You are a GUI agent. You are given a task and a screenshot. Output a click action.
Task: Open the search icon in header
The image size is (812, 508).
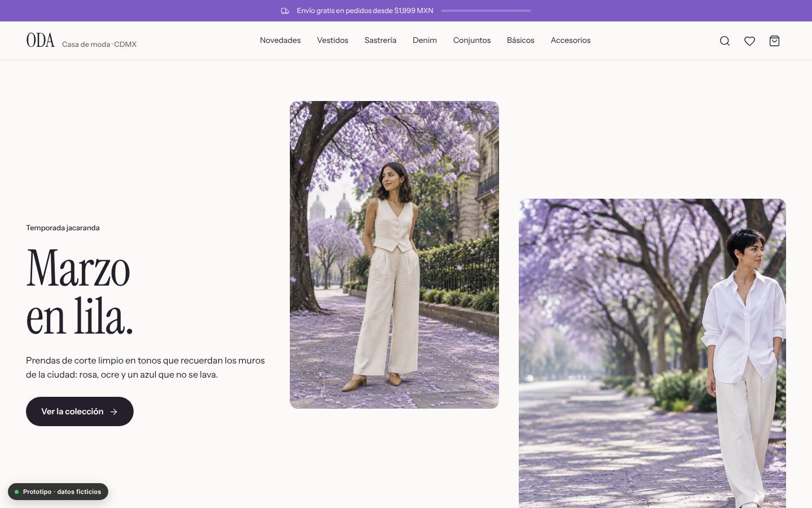tap(725, 41)
